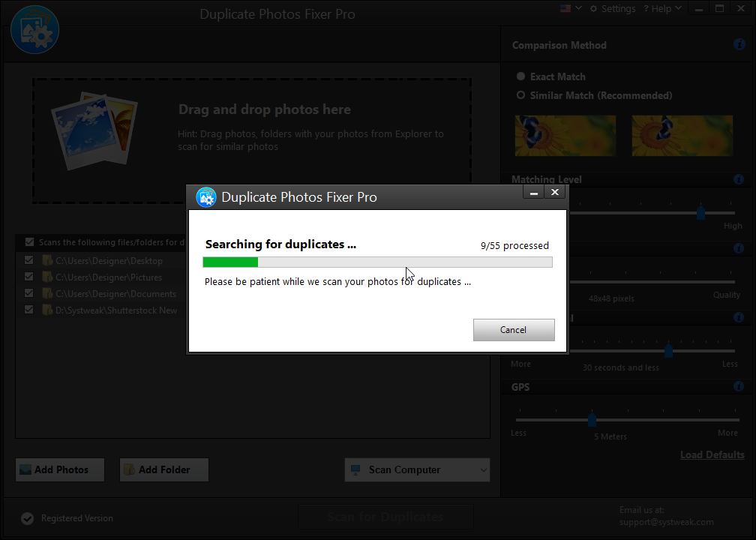Cancel the duplicate search
The height and width of the screenshot is (540, 756).
(x=514, y=330)
